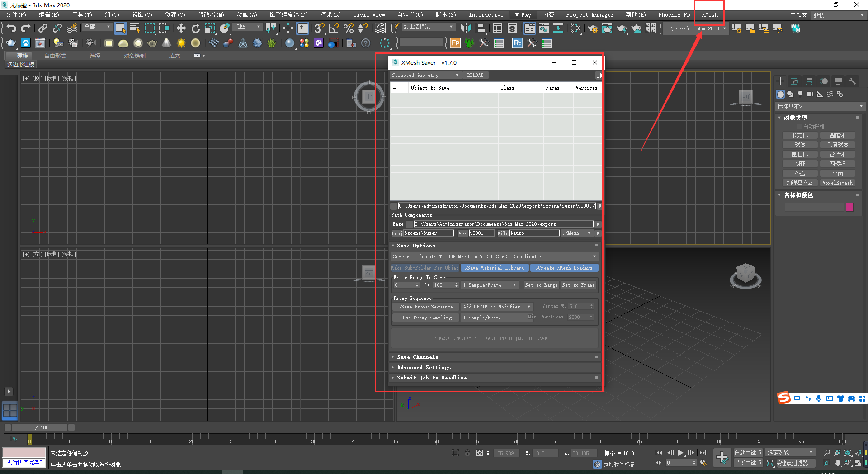Screen dimensions: 868x474
Task: Open Select by Name list icon
Action: 135,28
